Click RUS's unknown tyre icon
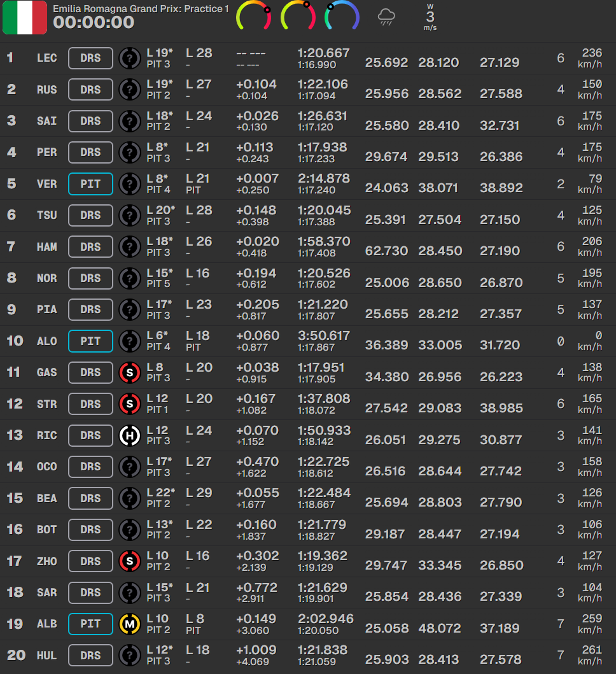The height and width of the screenshot is (674, 616). 130,89
